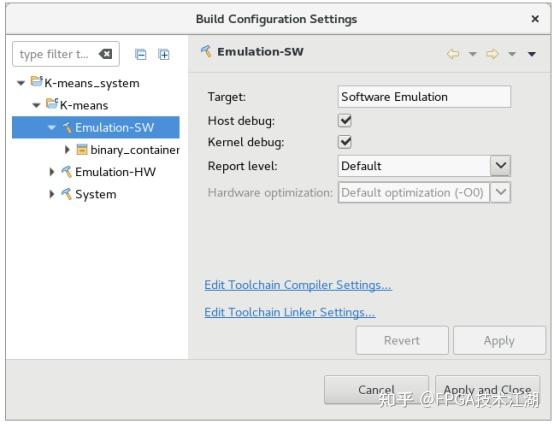The width and height of the screenshot is (554, 424).
Task: Click the K-means_system project folder icon
Action: (36, 82)
